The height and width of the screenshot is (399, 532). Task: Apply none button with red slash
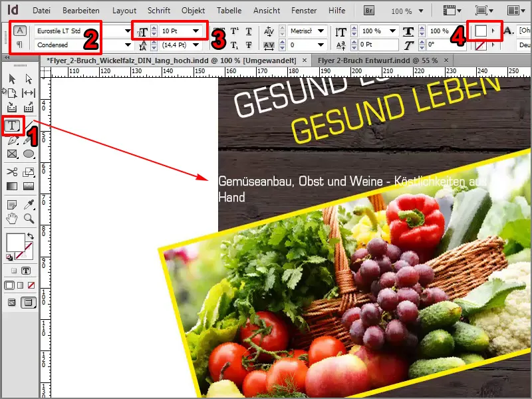[x=31, y=285]
